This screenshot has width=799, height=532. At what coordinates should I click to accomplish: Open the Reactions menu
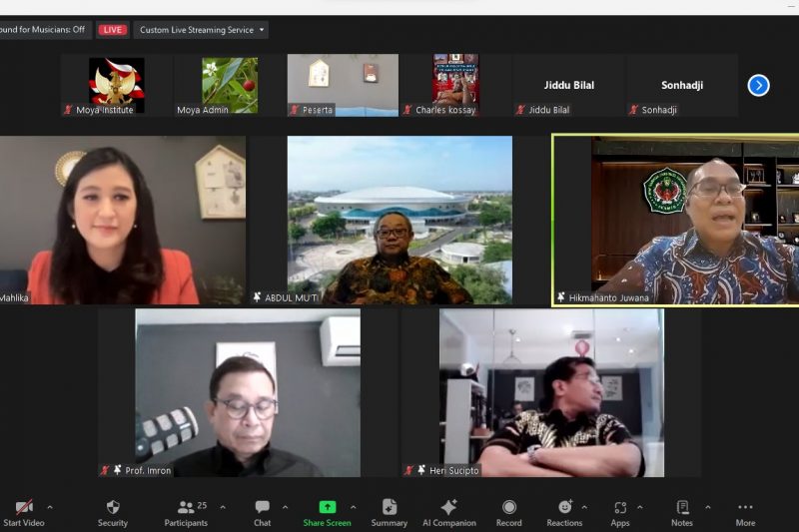564,507
